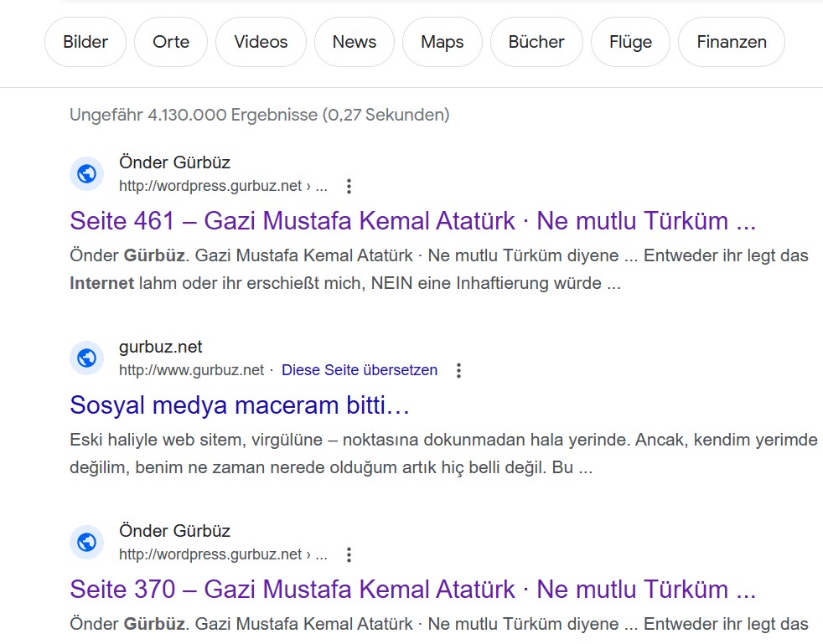Click Diese Seite übersetzen link
Image resolution: width=823 pixels, height=644 pixels.
click(360, 370)
